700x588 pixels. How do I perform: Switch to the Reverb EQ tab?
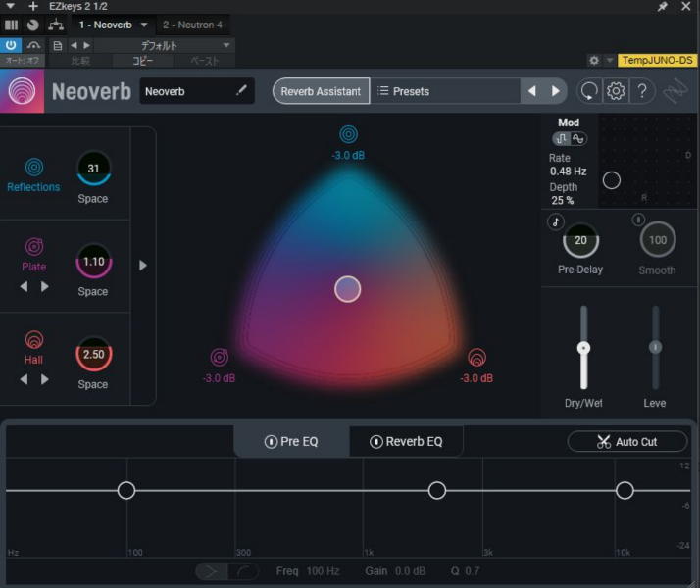pos(406,442)
